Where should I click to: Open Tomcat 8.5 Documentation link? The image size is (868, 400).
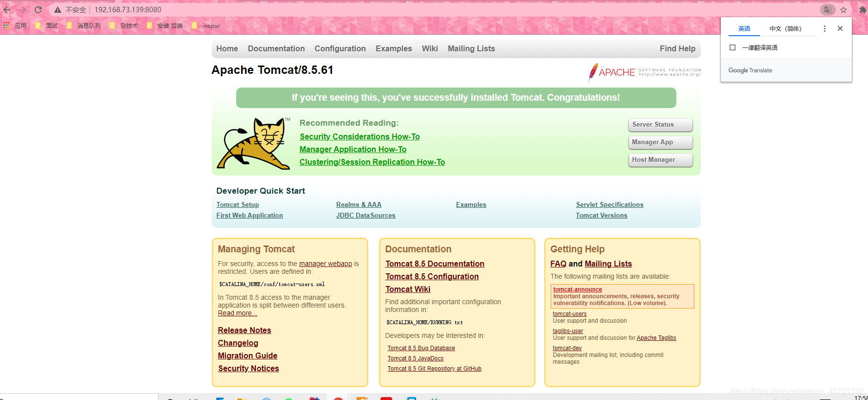[435, 264]
